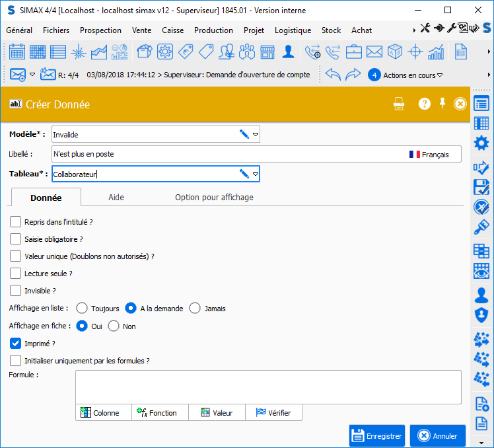This screenshot has width=494, height=448.
Task: Uncheck the Imprimé checkbox
Action: pos(16,344)
